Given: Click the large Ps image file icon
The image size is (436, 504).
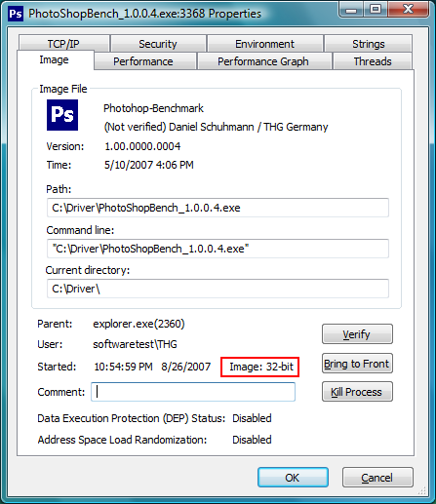Looking at the screenshot, I should pos(62,115).
